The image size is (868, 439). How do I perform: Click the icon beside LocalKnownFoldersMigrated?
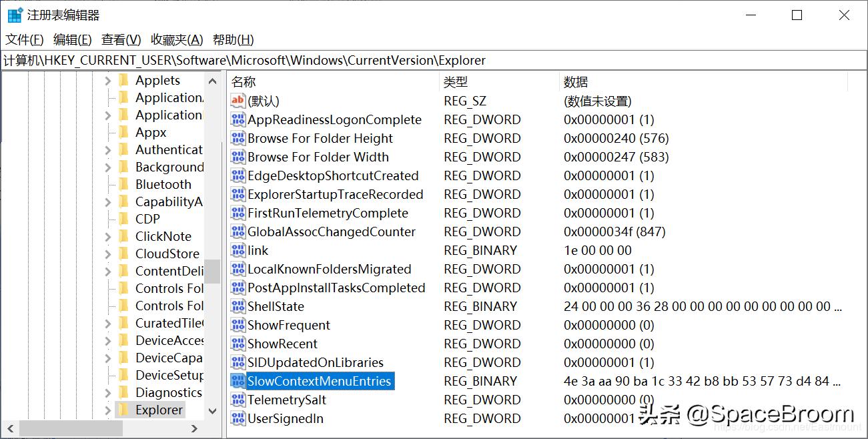click(x=238, y=269)
